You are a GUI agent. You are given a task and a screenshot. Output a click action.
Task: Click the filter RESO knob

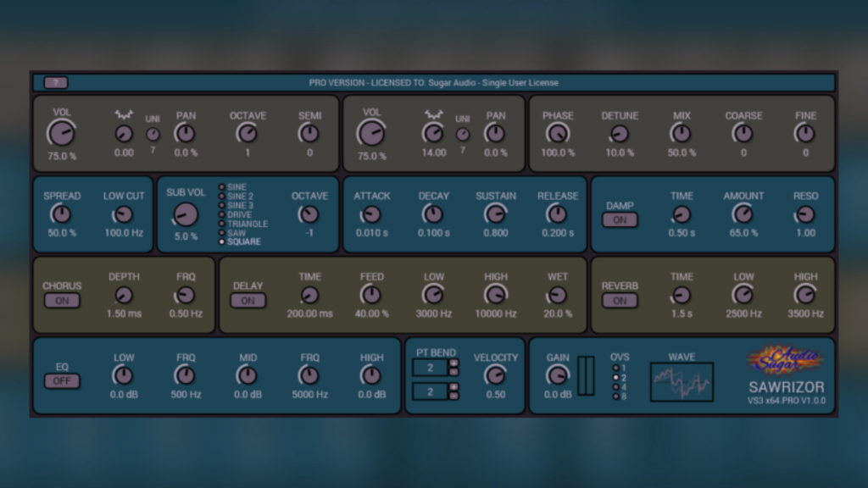coord(805,214)
